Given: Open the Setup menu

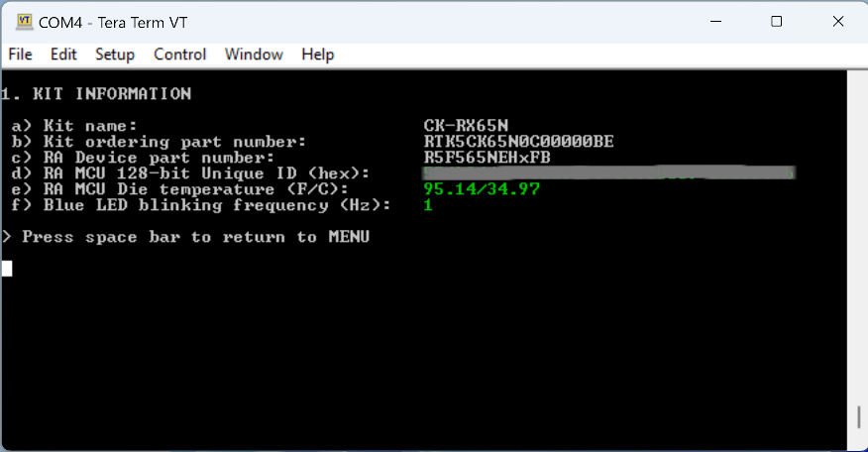Looking at the screenshot, I should click(115, 55).
